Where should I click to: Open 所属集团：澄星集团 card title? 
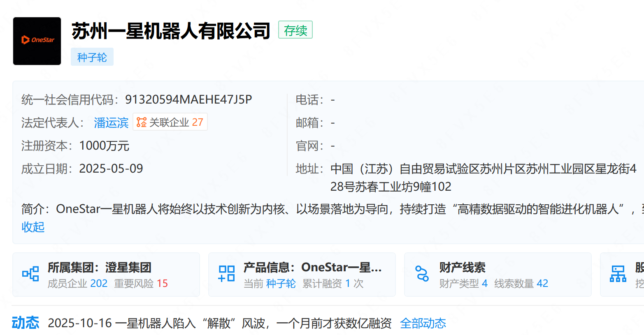(100, 267)
